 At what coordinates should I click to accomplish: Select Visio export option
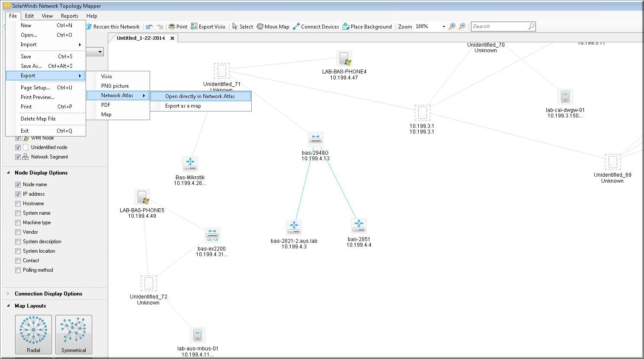pyautogui.click(x=118, y=76)
